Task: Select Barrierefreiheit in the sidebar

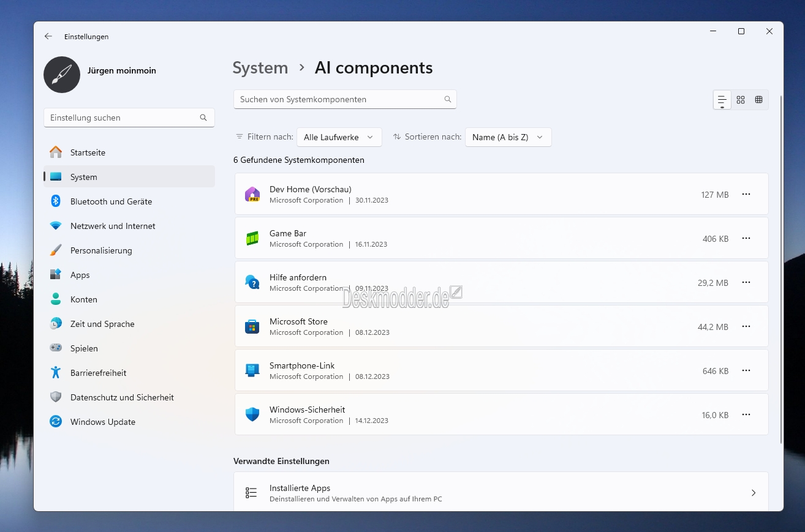Action: [x=129, y=373]
